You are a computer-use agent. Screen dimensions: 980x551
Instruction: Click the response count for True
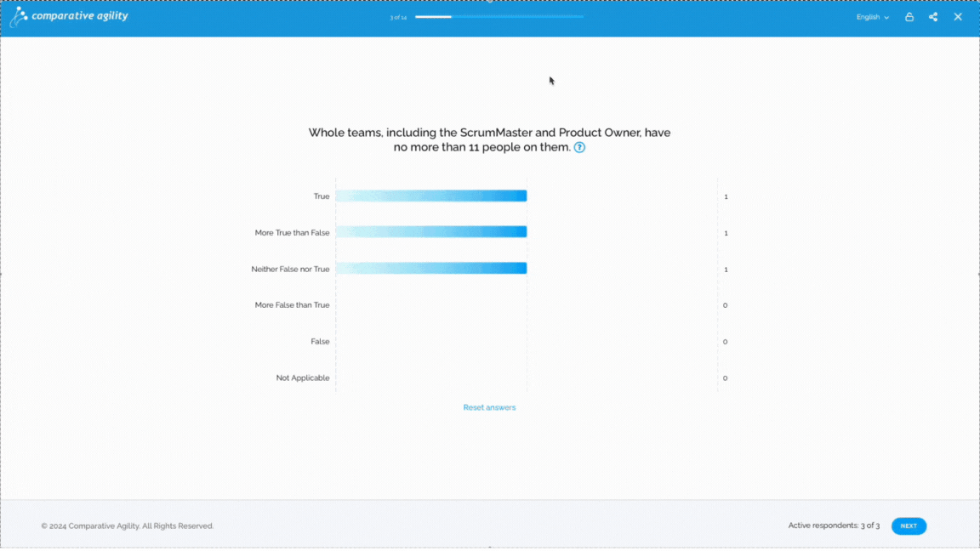(x=726, y=196)
